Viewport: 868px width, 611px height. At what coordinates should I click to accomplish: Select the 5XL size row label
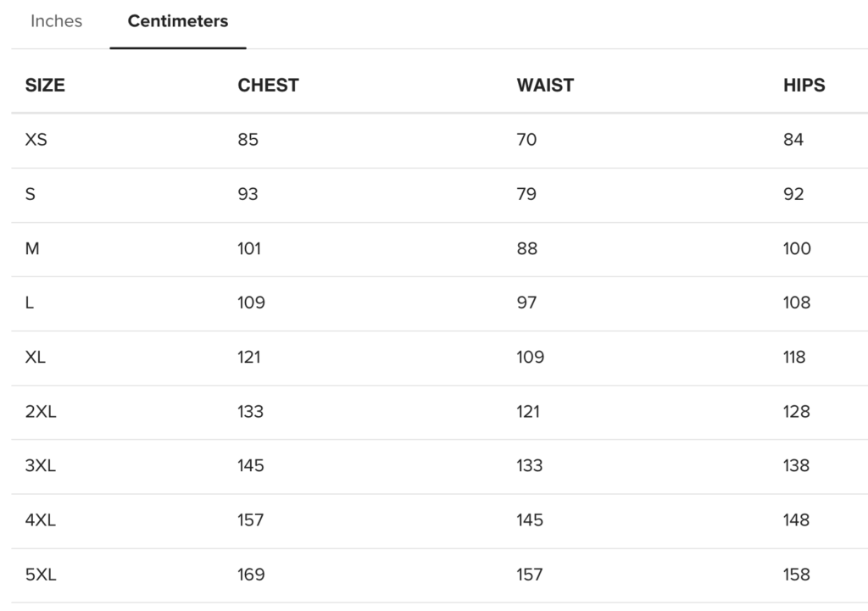(x=40, y=574)
